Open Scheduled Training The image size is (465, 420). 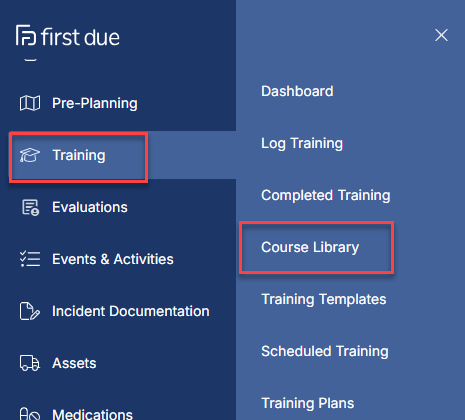[x=325, y=351]
